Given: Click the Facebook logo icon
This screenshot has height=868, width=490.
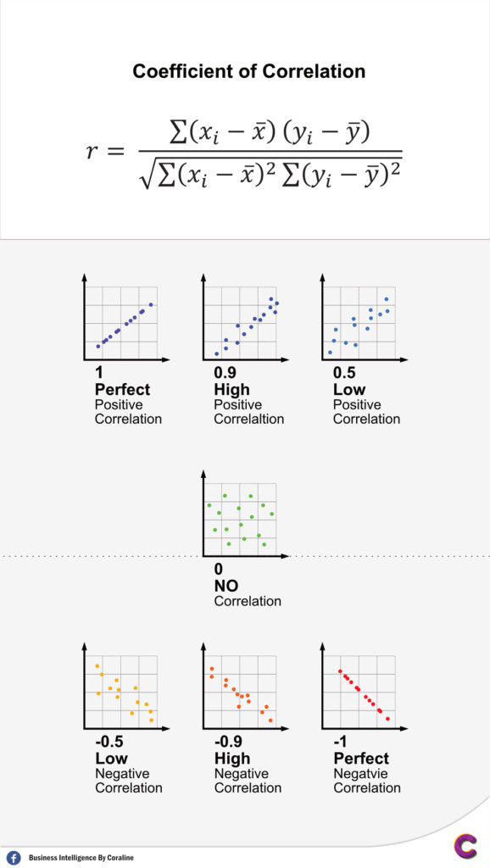Looking at the screenshot, I should click(14, 858).
